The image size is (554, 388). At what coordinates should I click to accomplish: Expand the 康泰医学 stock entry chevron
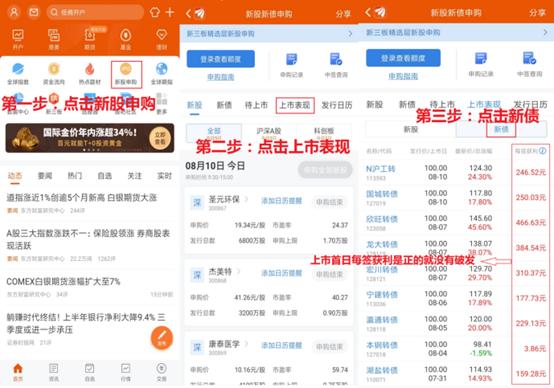pyautogui.click(x=247, y=344)
